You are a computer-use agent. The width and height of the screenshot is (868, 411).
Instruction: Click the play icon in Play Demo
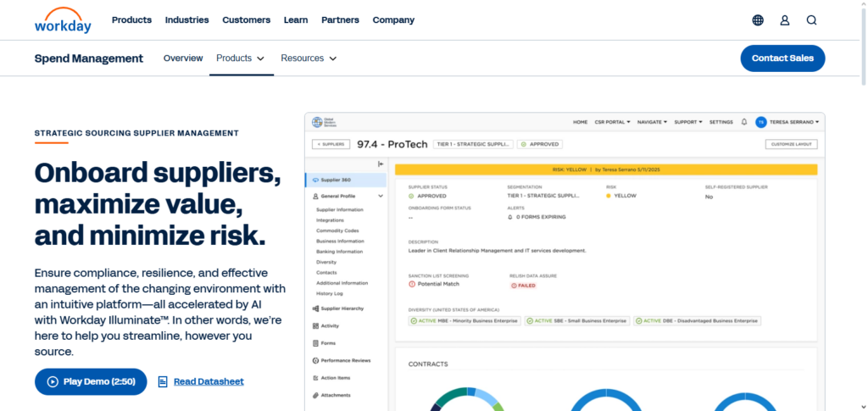coord(53,381)
